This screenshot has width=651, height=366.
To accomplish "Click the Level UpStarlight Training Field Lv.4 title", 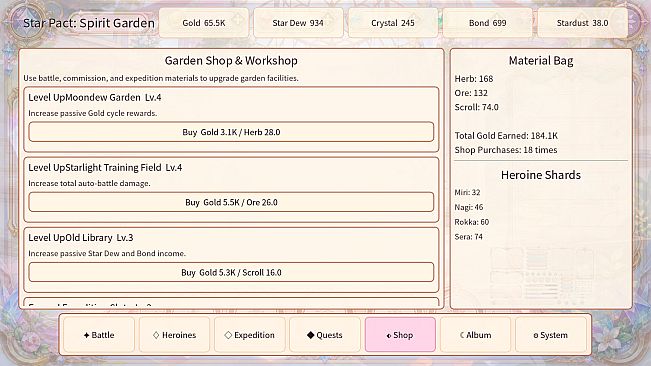I will click(x=105, y=168).
